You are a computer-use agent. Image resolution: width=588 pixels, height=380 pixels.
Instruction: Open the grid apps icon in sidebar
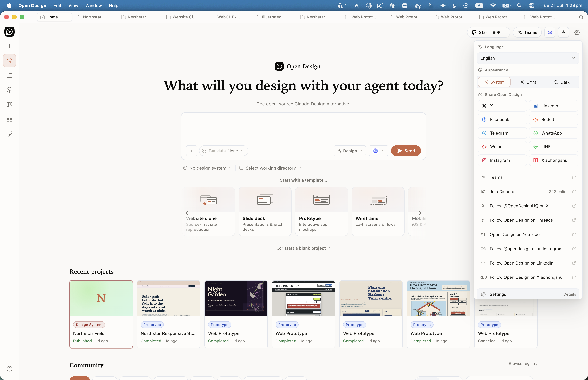[9, 119]
